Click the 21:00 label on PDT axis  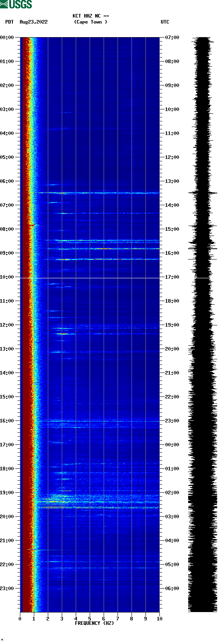[x=7, y=541]
